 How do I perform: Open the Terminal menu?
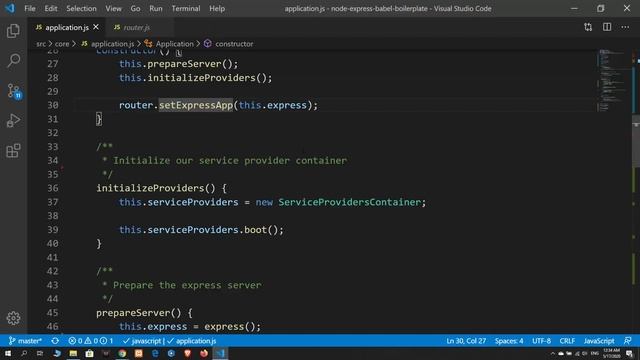186,8
